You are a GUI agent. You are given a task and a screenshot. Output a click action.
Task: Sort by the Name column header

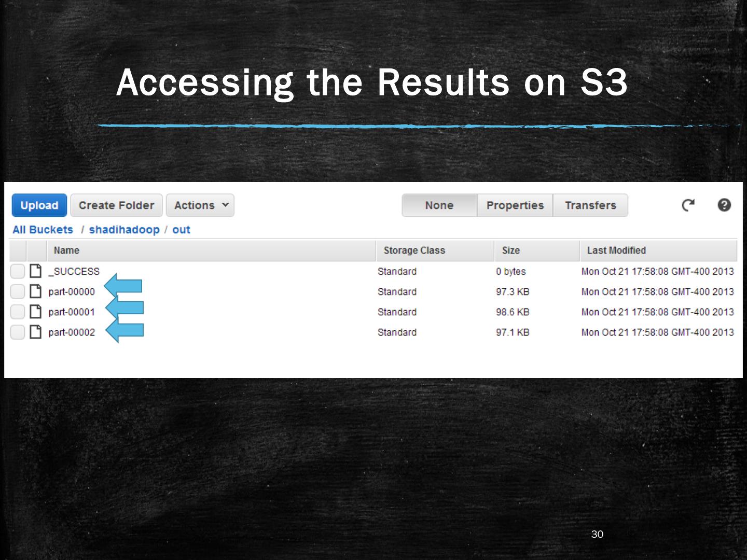click(211, 250)
